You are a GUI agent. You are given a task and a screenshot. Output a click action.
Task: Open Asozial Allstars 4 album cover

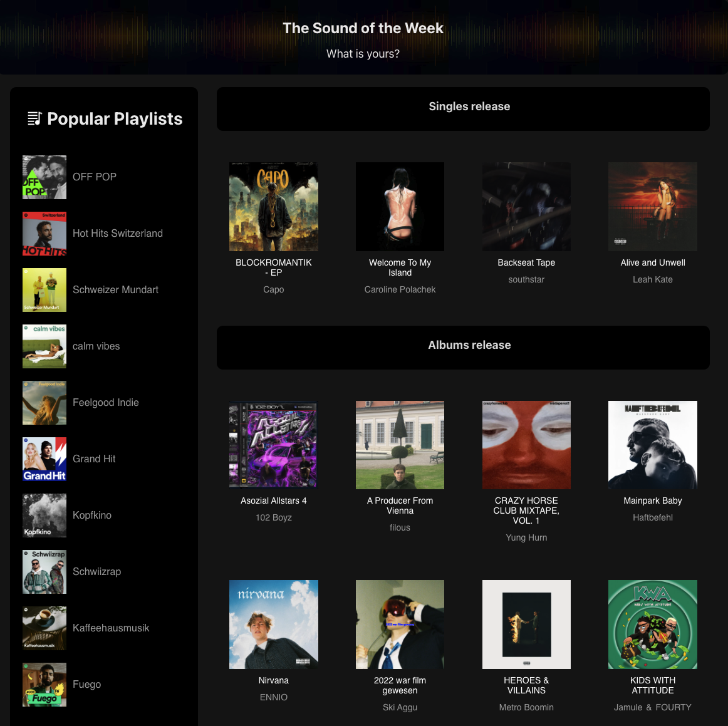click(x=273, y=445)
